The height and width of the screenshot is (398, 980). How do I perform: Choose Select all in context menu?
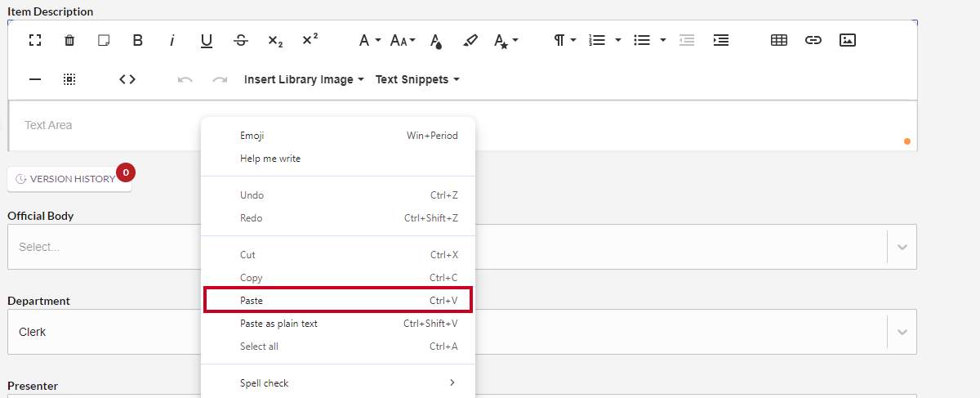point(338,347)
